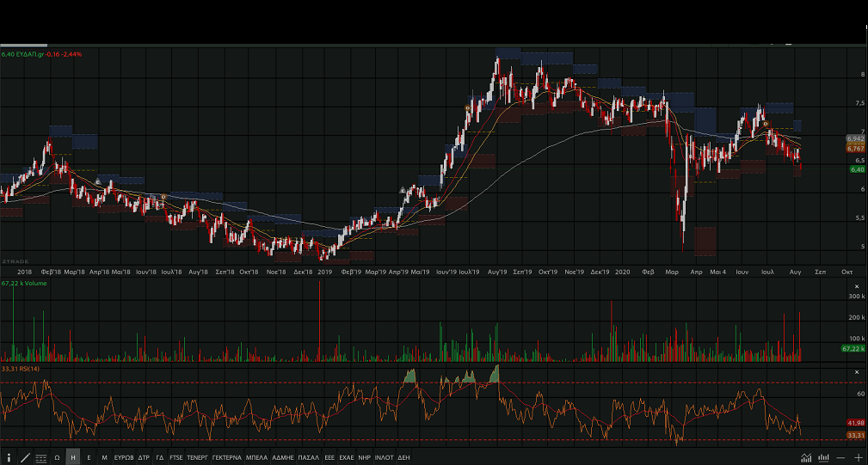This screenshot has width=868, height=465.
Task: Zoom out with the minus icon
Action: point(841,457)
